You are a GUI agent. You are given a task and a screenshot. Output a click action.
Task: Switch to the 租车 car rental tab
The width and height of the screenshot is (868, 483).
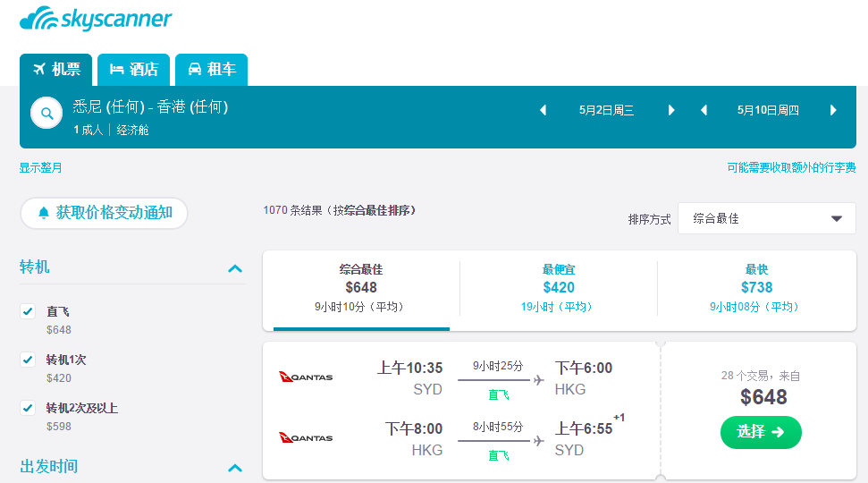212,69
